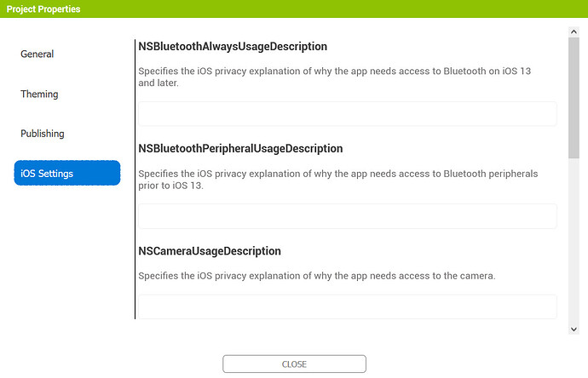Click the NSCameraUsageDescription input field
588x378 pixels.
point(347,306)
